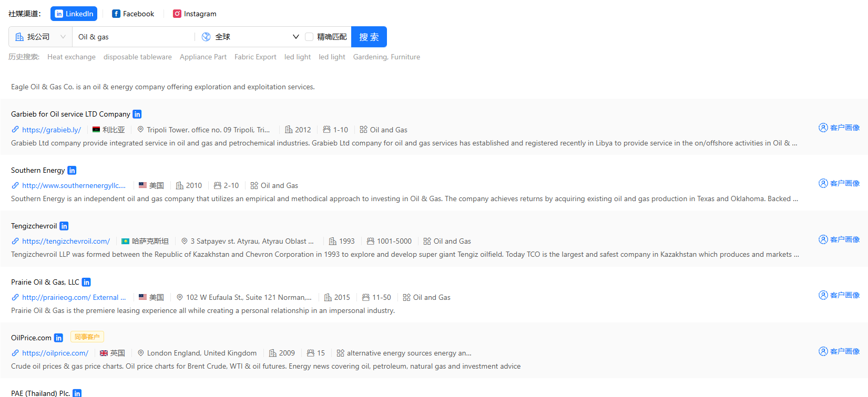Click the chevron arrow of the region selector
The width and height of the screenshot is (868, 397).
(295, 37)
